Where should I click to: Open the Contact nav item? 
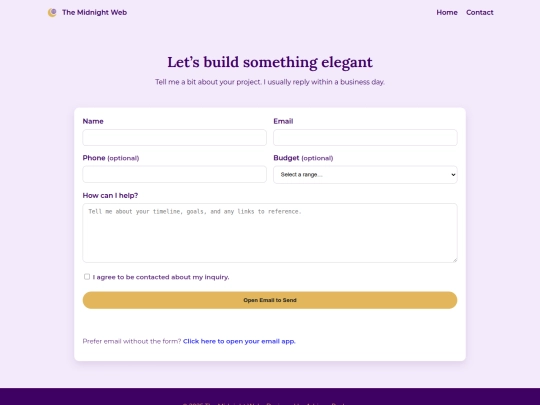click(479, 12)
